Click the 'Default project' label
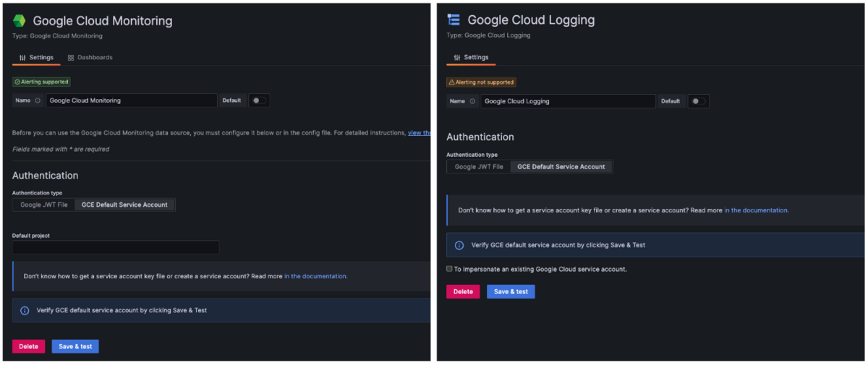Viewport: 868px width, 365px height. [x=31, y=236]
